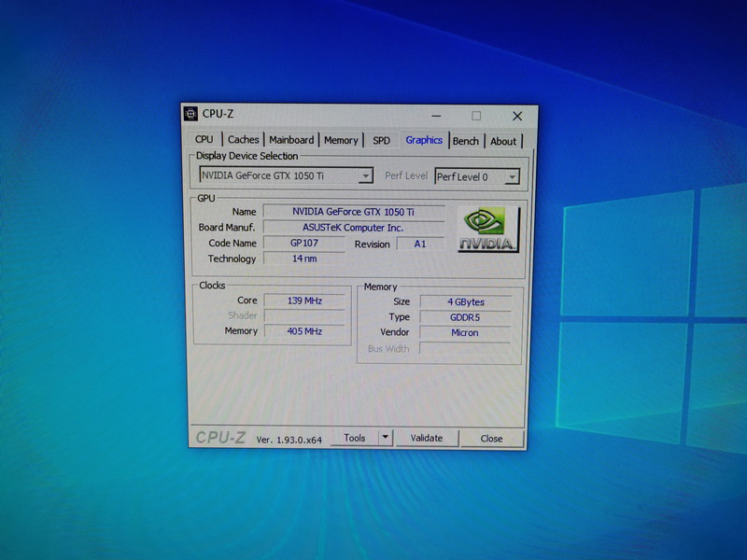Click the Micron vendor value
Viewport: 747px width, 560px height.
pos(465,332)
